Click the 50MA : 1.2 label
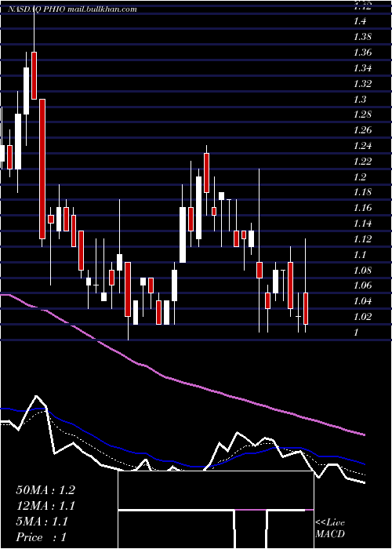This screenshot has width=392, height=549. 45,490
